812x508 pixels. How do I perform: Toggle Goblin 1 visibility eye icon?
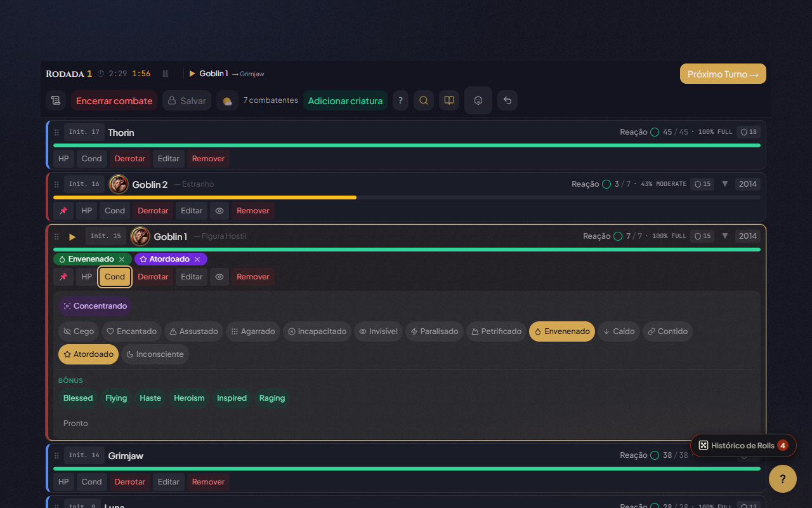point(219,277)
